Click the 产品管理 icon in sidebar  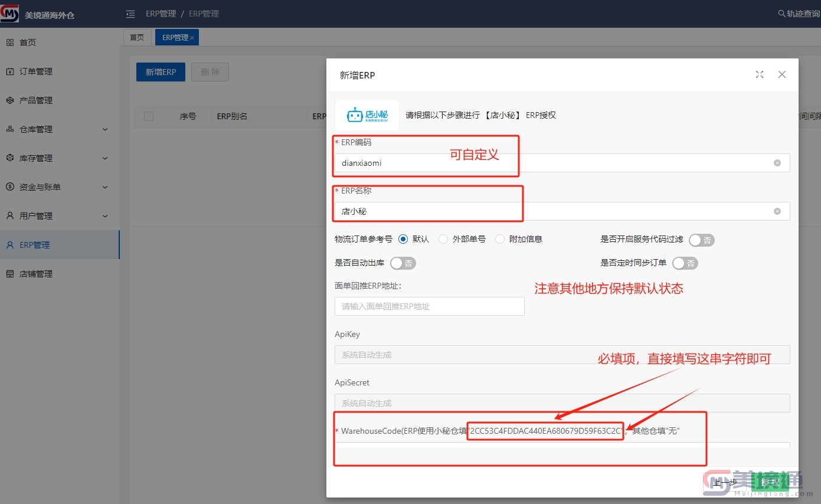pos(9,100)
